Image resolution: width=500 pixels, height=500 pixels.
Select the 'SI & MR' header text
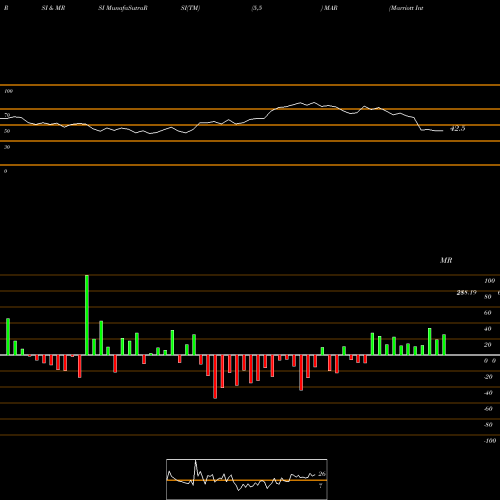tap(53, 8)
